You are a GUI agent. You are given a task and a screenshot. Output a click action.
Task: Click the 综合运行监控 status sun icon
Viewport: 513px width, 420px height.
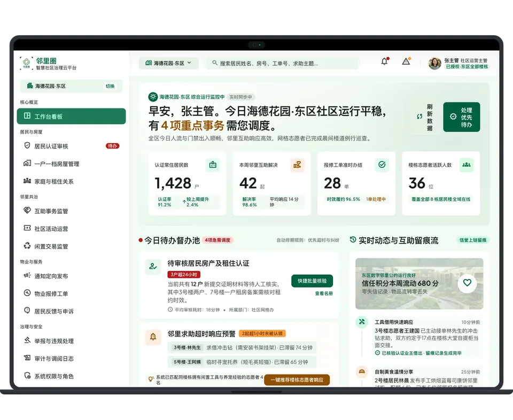point(153,97)
